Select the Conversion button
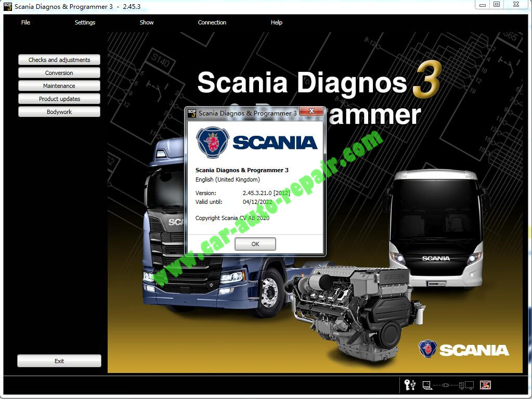532x399 pixels. (x=59, y=73)
